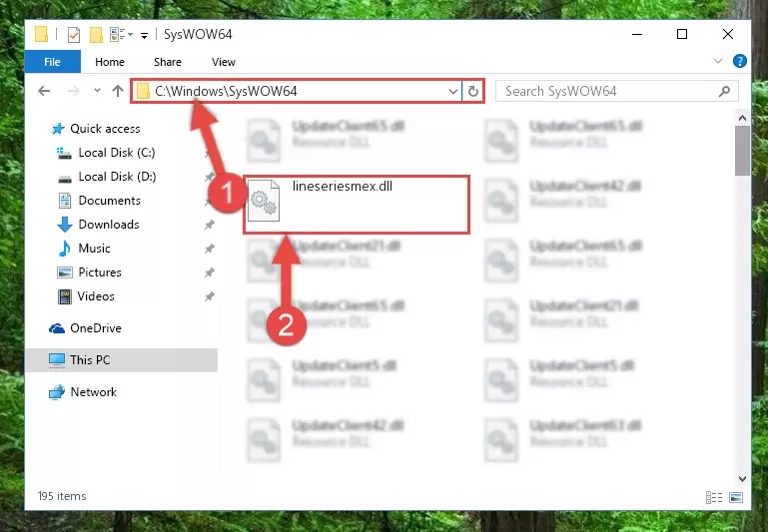Open Music in the navigation pane
The image size is (768, 532).
point(94,249)
